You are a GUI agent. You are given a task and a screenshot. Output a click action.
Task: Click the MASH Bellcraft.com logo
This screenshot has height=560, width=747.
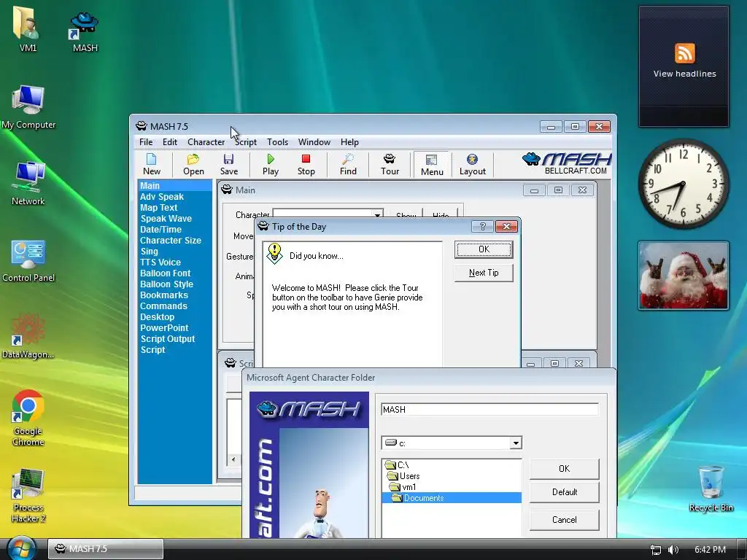567,164
